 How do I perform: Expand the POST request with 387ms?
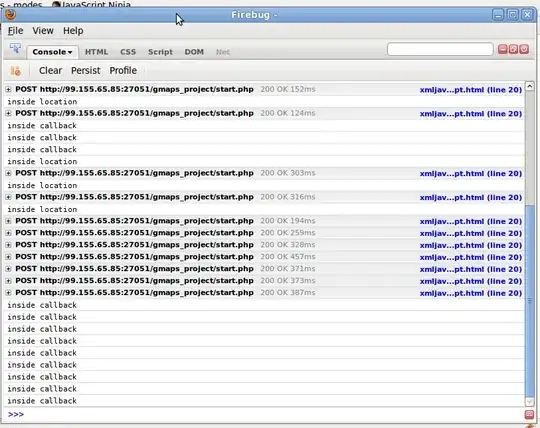(8, 293)
